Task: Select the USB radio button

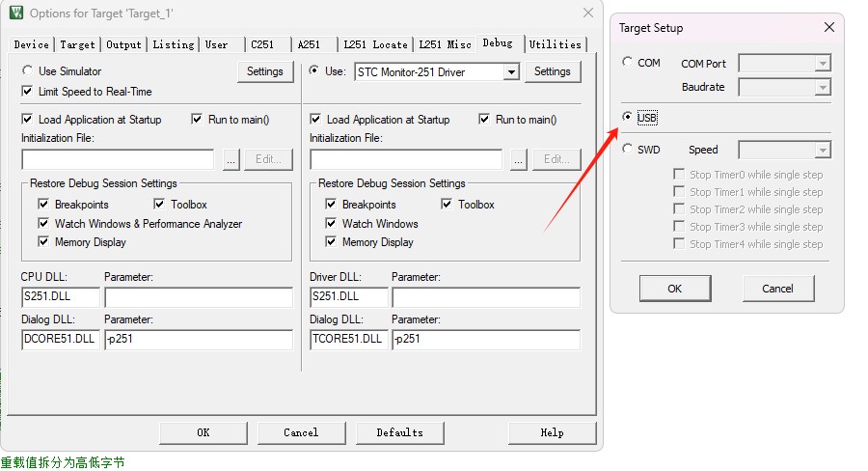Action: (x=627, y=117)
